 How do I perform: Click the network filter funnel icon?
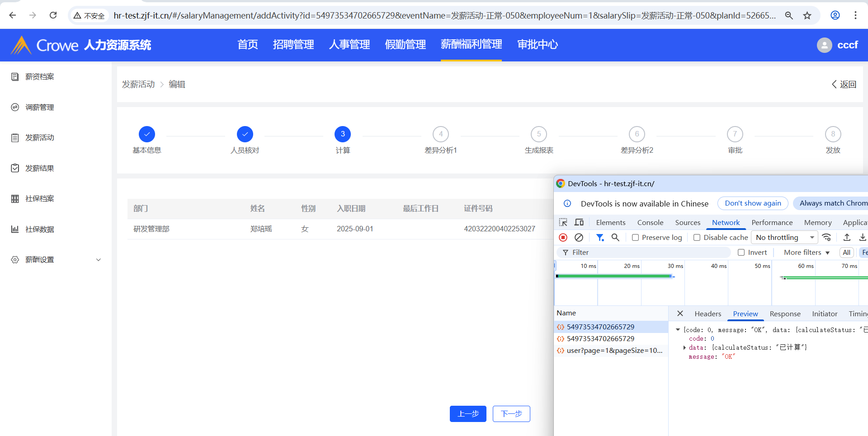coord(600,237)
